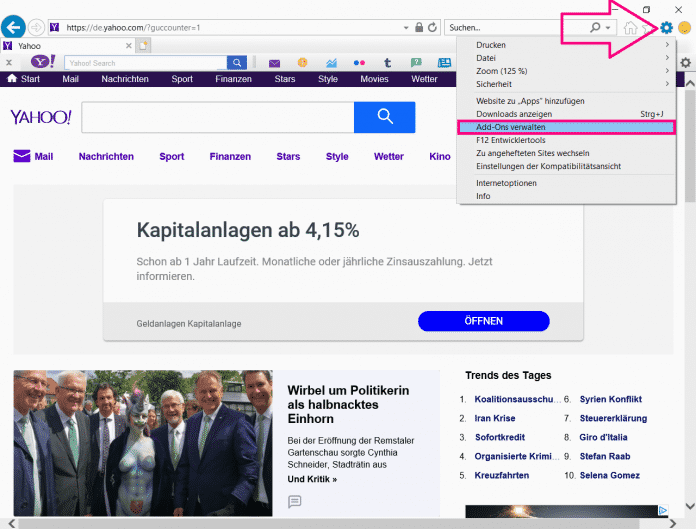Click the Home icon in browser toolbar
696x529 pixels.
click(631, 27)
